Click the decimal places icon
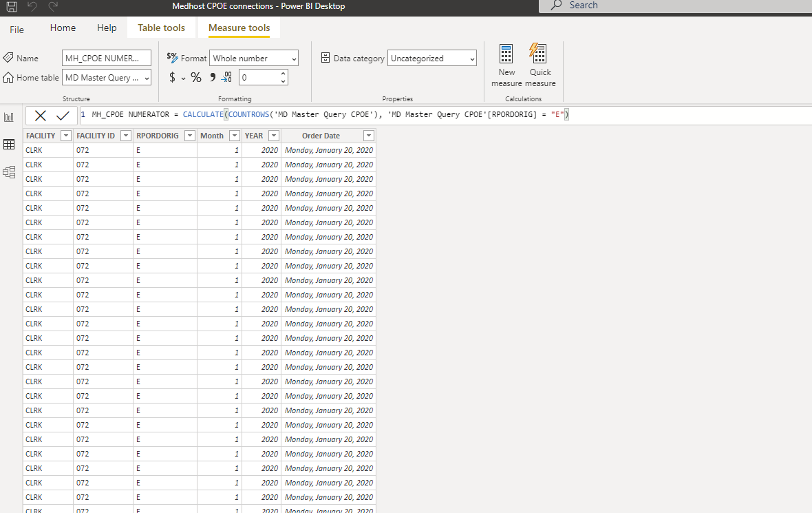812x513 pixels. point(226,77)
